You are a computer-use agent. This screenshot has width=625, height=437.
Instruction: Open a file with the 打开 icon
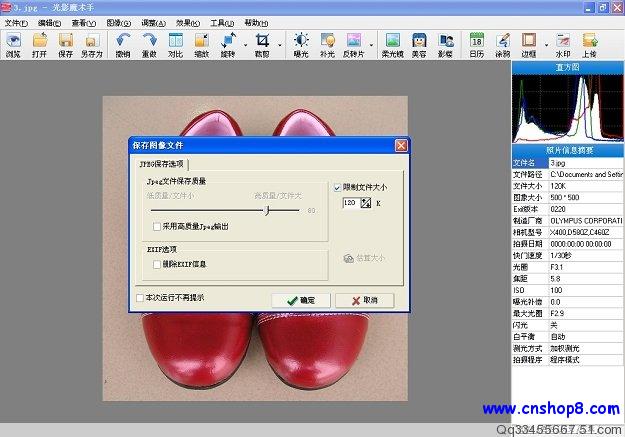(39, 45)
